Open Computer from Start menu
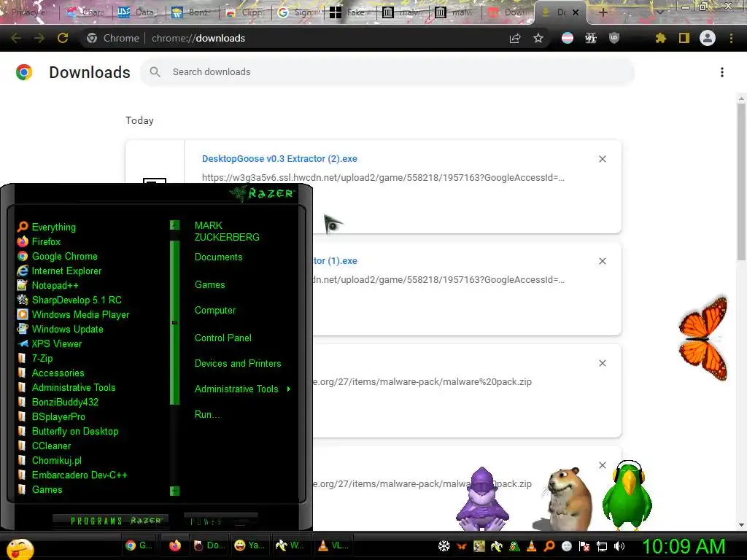Screen dimensions: 747x560 point(215,311)
